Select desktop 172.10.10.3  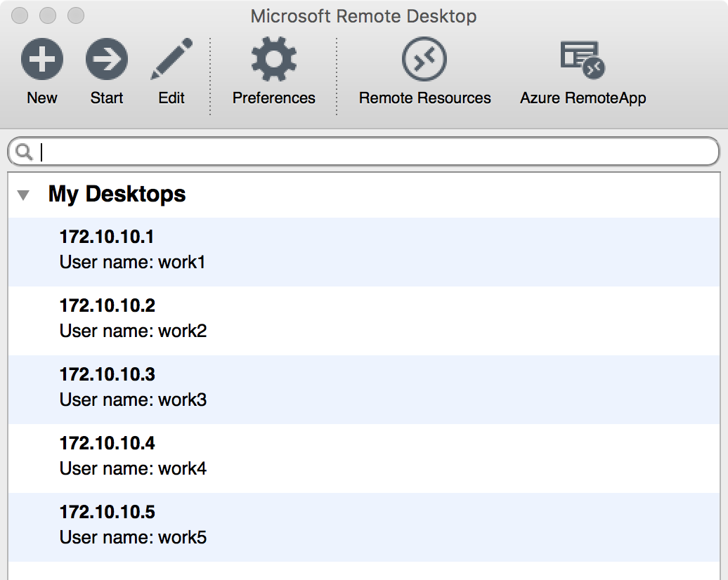[x=363, y=389]
